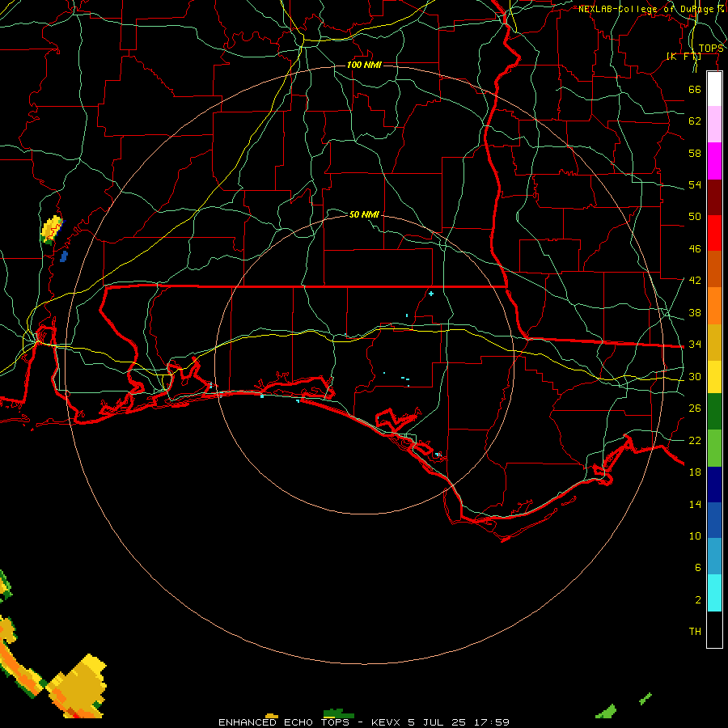Click the legend value "10"
This screenshot has height=728, width=728.
[695, 535]
